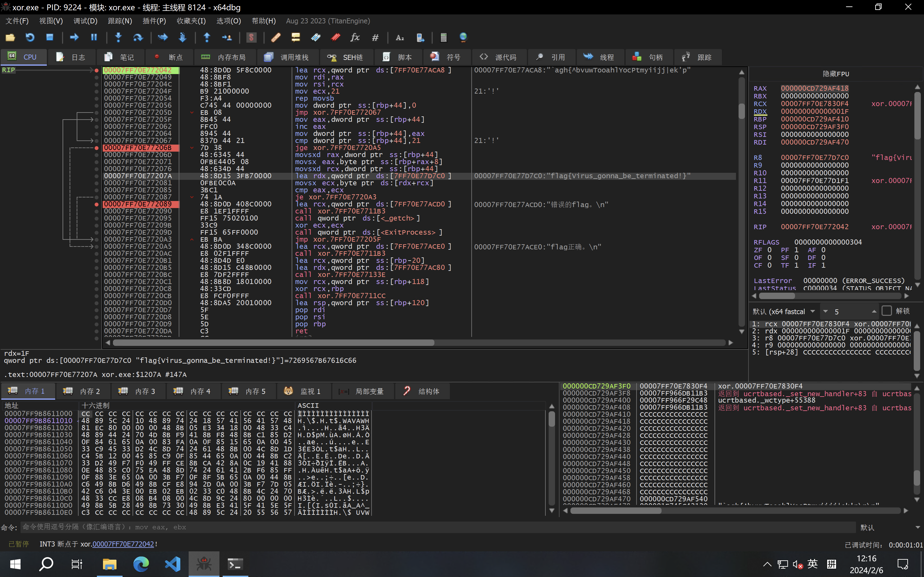924x577 pixels.
Task: Toggle the 解锁 checkbox
Action: [886, 311]
